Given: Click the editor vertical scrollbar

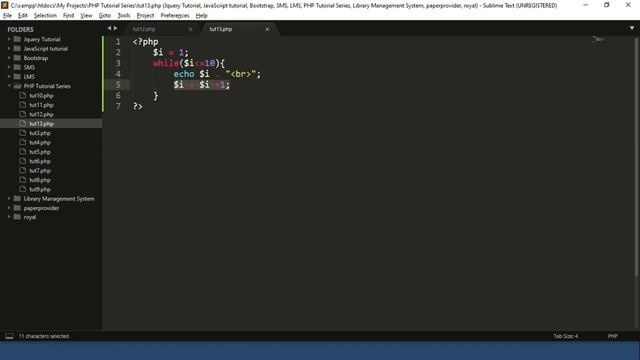Looking at the screenshot, I should click(x=636, y=157).
